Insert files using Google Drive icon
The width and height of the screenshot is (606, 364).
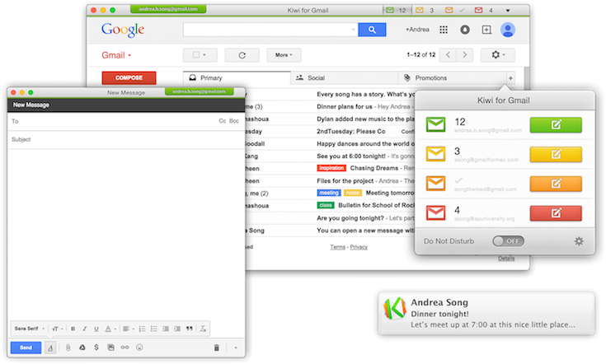[82, 348]
